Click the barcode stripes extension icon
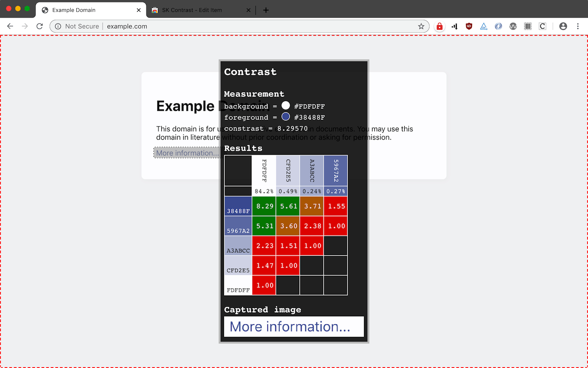588x368 pixels. 528,26
